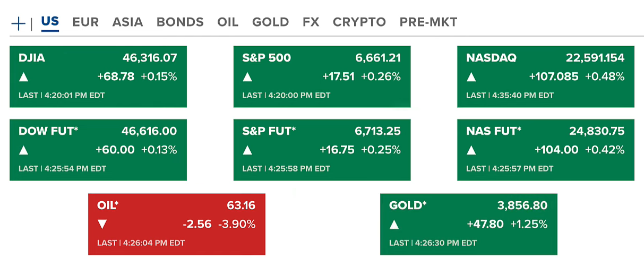
Task: Select the BONDS tab
Action: pyautogui.click(x=180, y=22)
